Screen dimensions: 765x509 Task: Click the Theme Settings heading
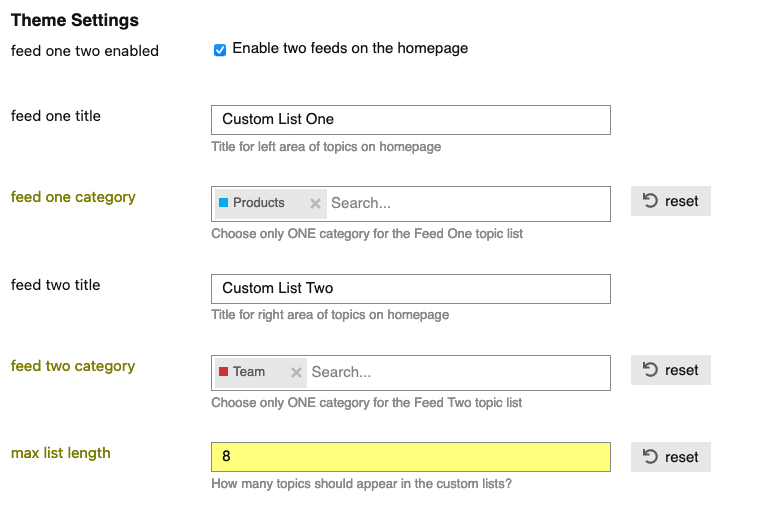[75, 20]
